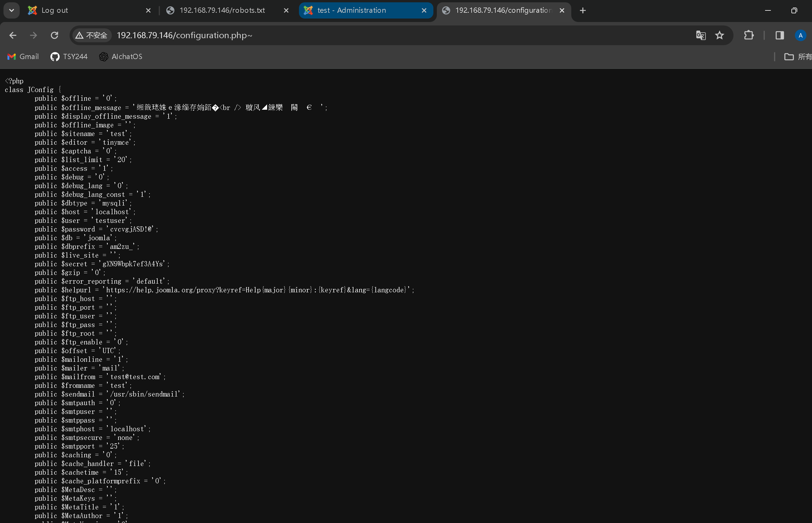Click the '/usr/sbin/sendmail' line
This screenshot has height=523, width=812.
pyautogui.click(x=110, y=394)
